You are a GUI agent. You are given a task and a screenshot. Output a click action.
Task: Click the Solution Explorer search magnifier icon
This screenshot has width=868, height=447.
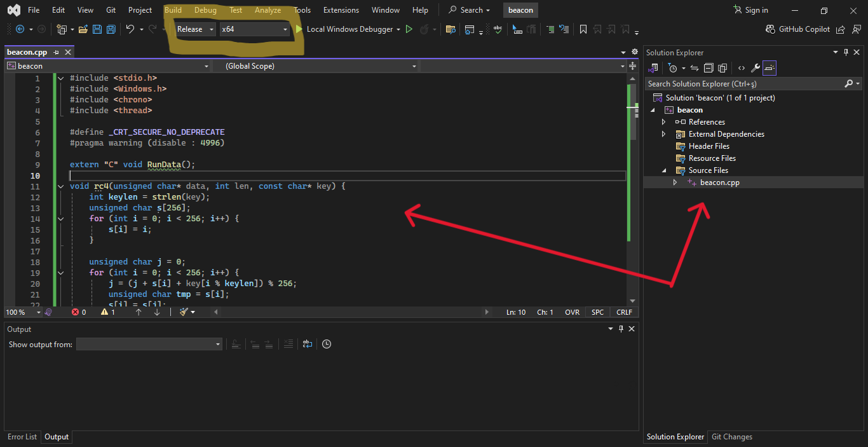(x=848, y=83)
